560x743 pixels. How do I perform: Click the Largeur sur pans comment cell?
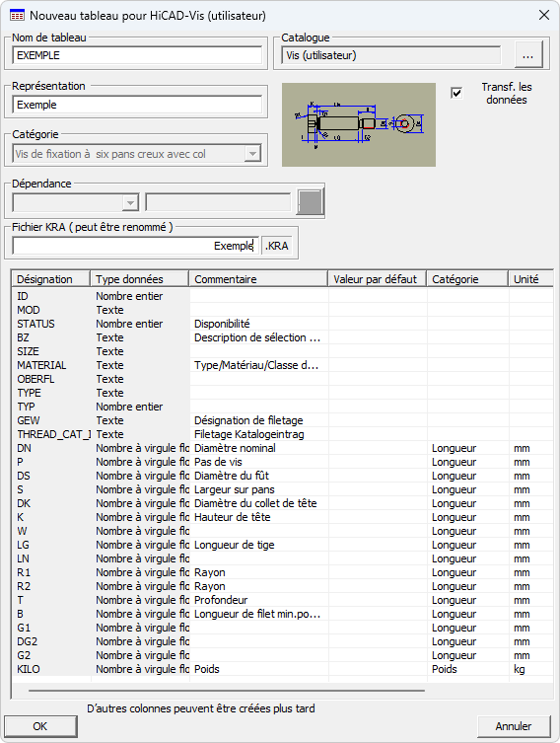(x=259, y=489)
